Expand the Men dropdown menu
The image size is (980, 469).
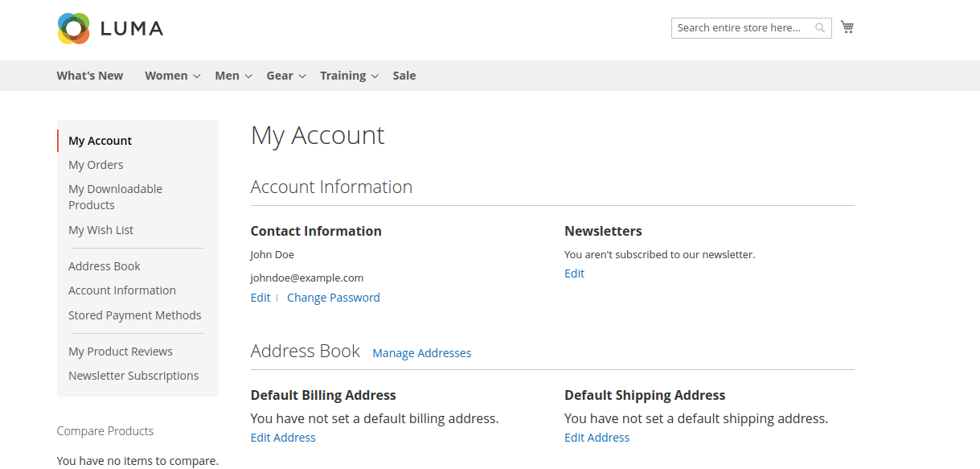(x=227, y=75)
